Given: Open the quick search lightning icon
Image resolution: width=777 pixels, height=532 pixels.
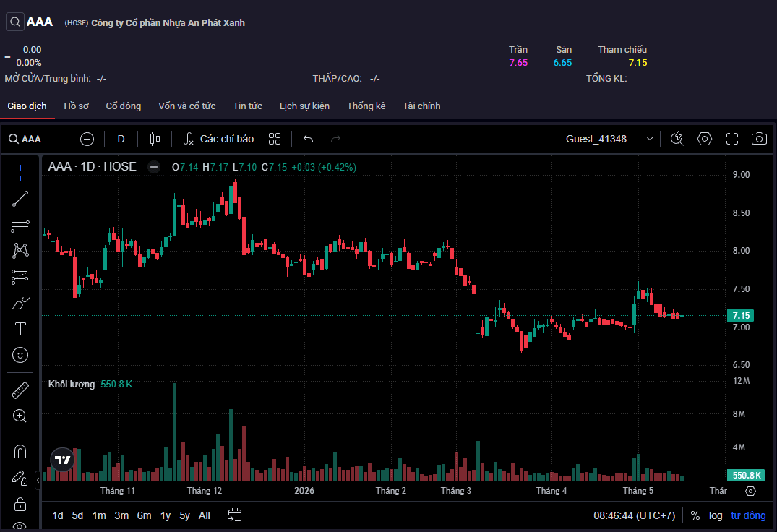Looking at the screenshot, I should 677,140.
